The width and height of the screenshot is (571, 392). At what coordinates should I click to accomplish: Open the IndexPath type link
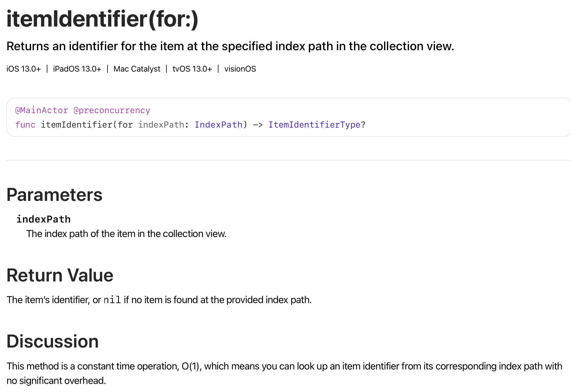[218, 125]
